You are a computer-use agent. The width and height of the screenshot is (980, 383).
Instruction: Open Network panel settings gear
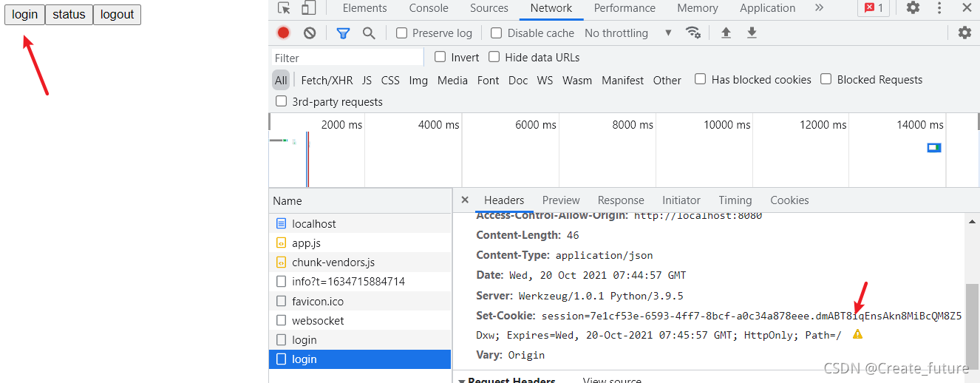[964, 33]
